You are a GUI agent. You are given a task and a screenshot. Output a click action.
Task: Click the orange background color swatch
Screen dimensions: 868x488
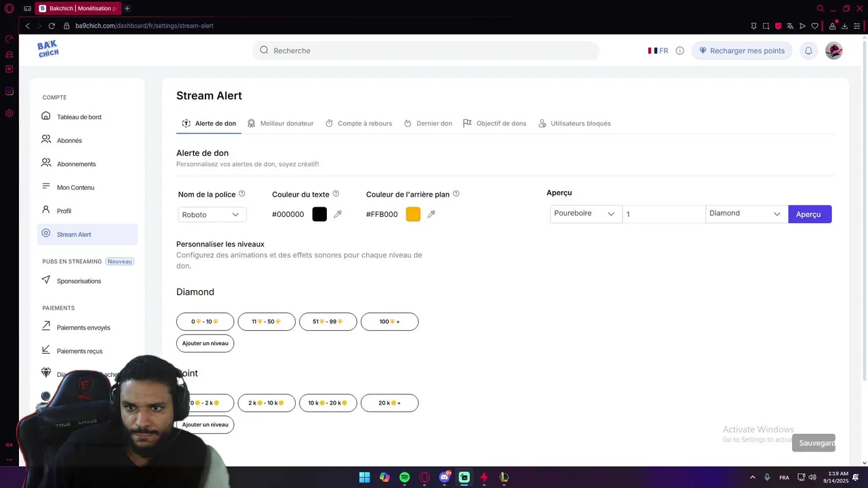[413, 214]
